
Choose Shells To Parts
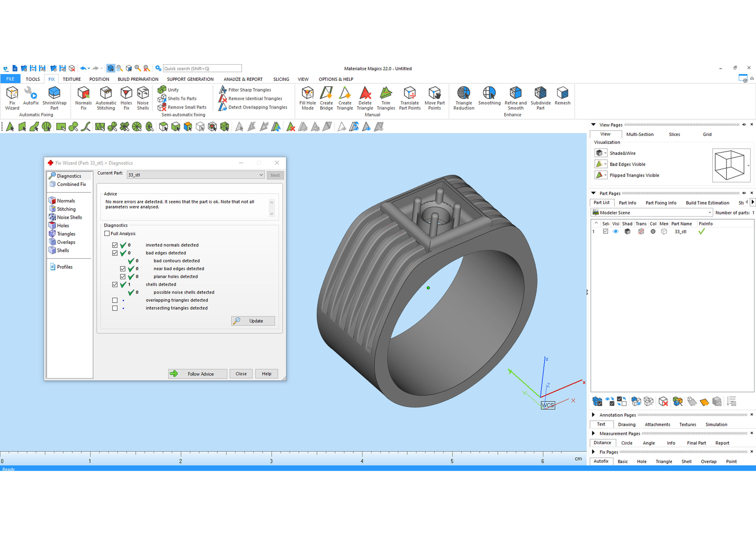click(x=177, y=98)
